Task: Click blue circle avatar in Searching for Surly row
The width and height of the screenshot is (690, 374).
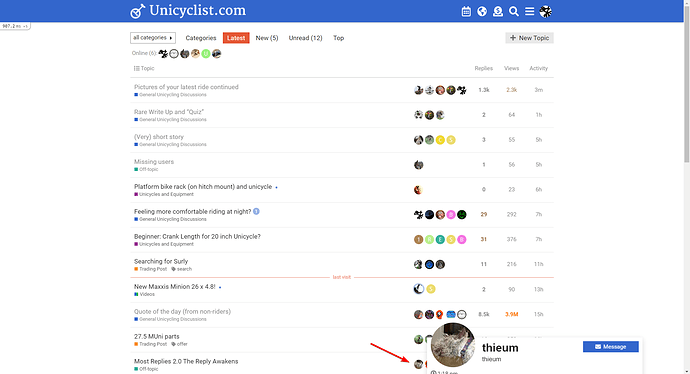Action: [429, 264]
